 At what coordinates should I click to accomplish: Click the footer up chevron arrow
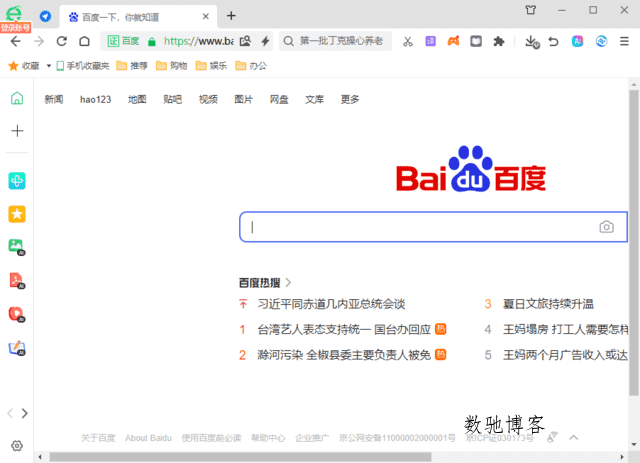pos(573,437)
